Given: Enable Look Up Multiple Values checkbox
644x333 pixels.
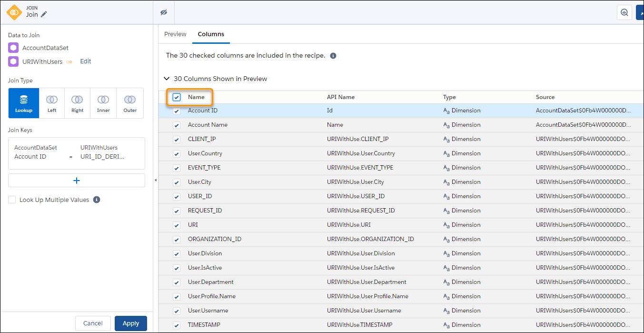Looking at the screenshot, I should point(12,200).
